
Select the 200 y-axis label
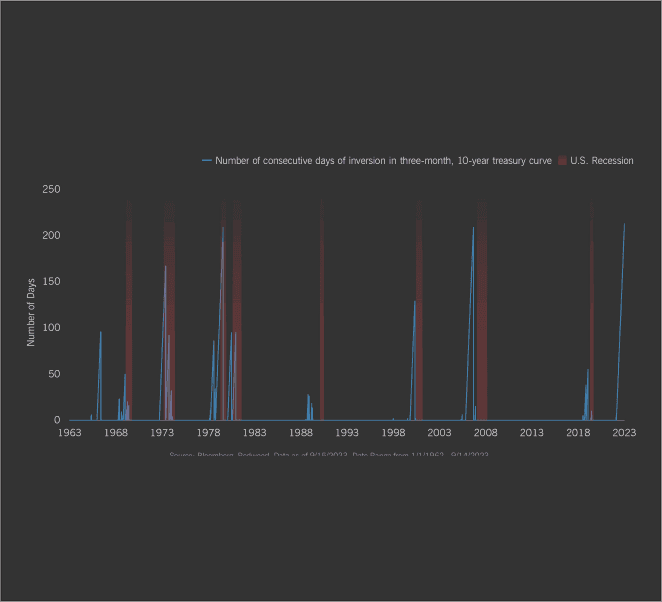point(51,235)
